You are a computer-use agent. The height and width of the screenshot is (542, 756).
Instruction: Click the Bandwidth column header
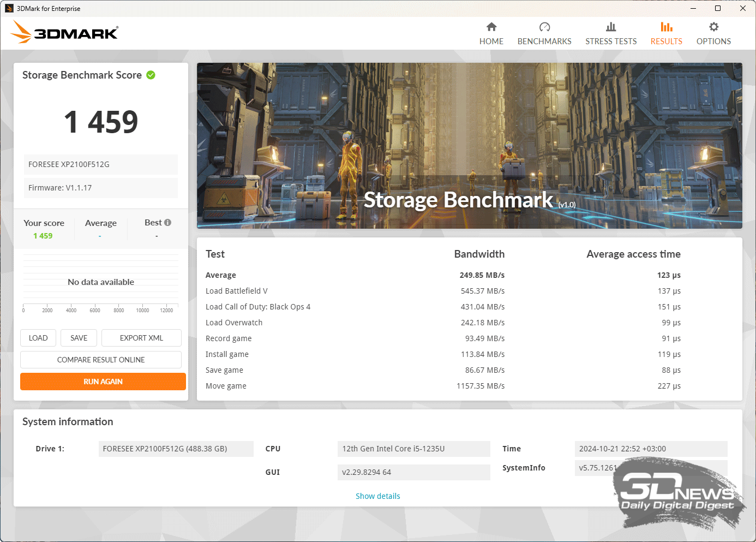[479, 254]
